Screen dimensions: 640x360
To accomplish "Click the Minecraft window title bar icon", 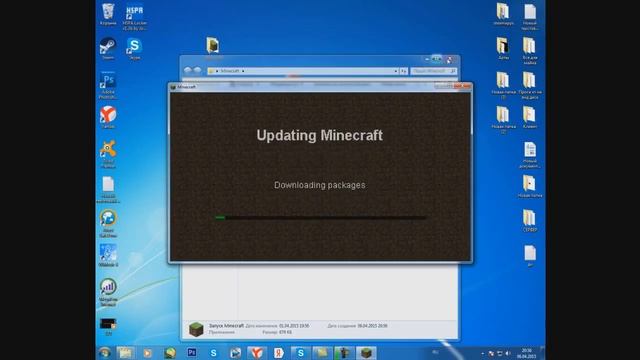I will (173, 87).
